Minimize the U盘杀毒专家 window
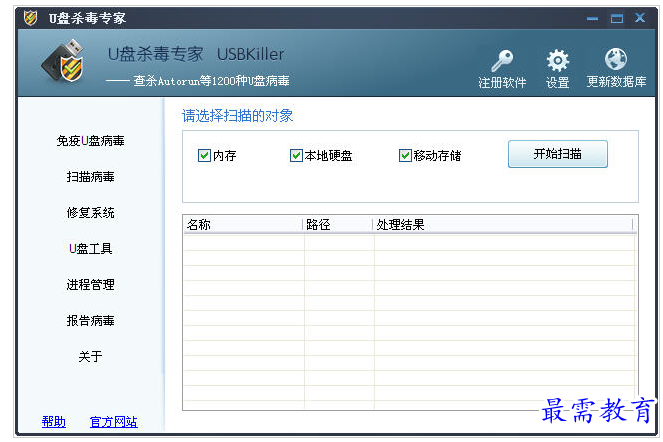This screenshot has width=663, height=442. click(x=592, y=19)
